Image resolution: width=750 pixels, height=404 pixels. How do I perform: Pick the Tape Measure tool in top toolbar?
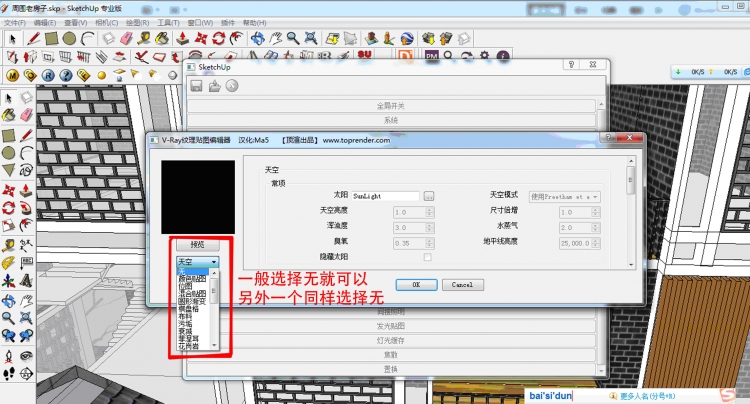point(144,38)
